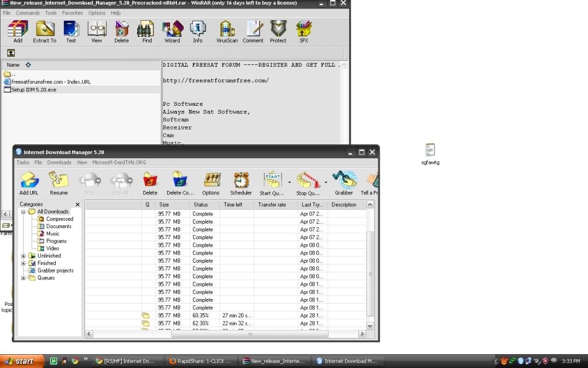Viewport: 588px width, 368px height.
Task: Open the WinRAR Favorites menu
Action: pyautogui.click(x=72, y=13)
